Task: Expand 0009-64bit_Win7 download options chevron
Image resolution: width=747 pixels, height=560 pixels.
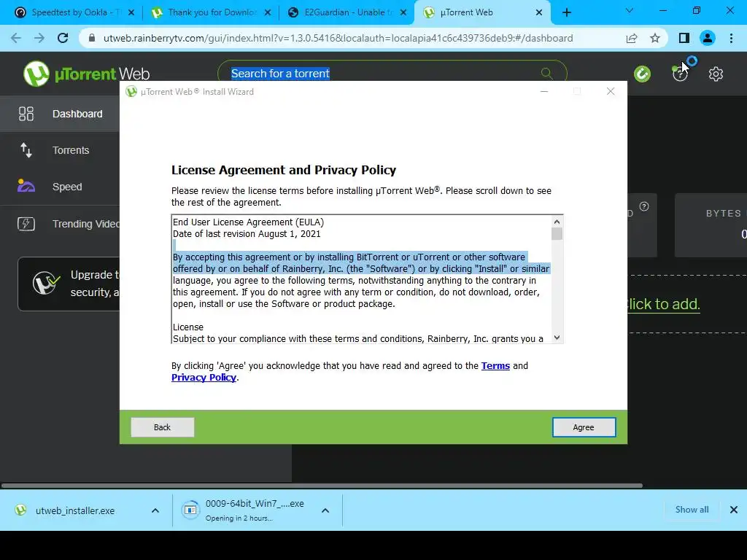Action: (325, 510)
